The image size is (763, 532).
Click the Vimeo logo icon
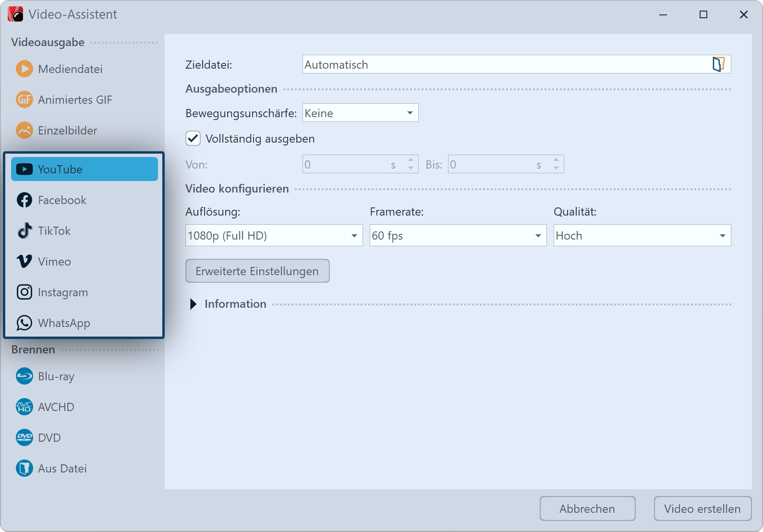[x=24, y=262]
